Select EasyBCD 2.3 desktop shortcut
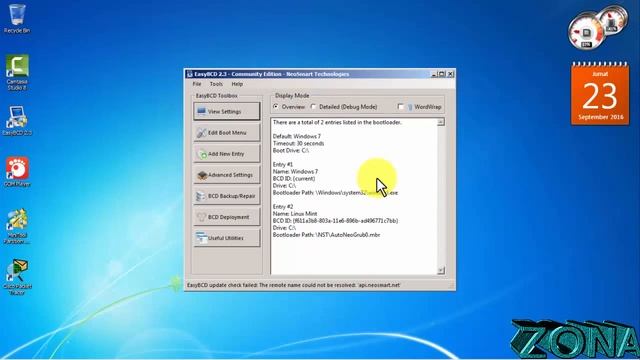This screenshot has width=640, height=360. (x=17, y=121)
